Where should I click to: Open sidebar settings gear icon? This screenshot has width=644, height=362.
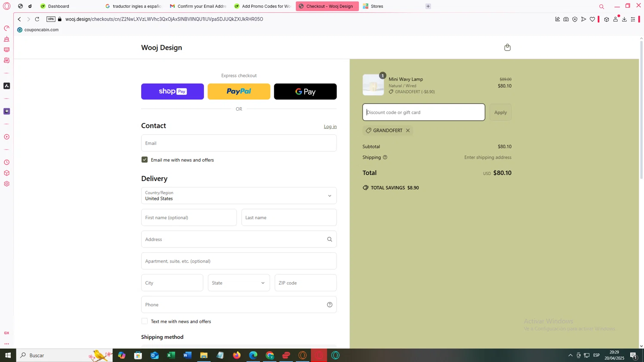pyautogui.click(x=7, y=184)
